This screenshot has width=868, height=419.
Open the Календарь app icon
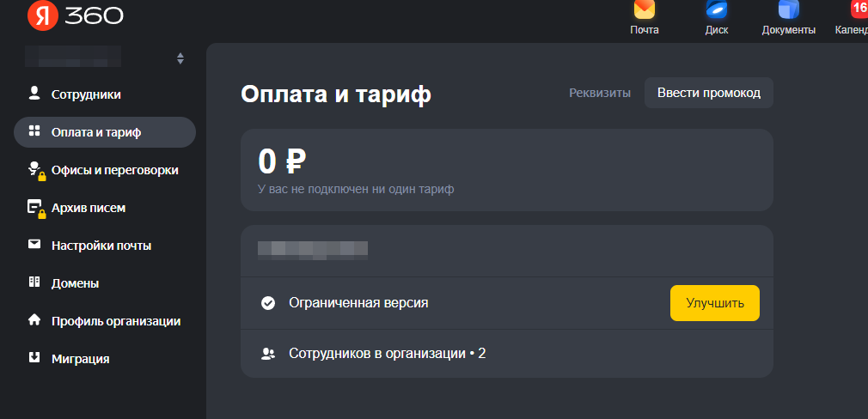pos(859,10)
